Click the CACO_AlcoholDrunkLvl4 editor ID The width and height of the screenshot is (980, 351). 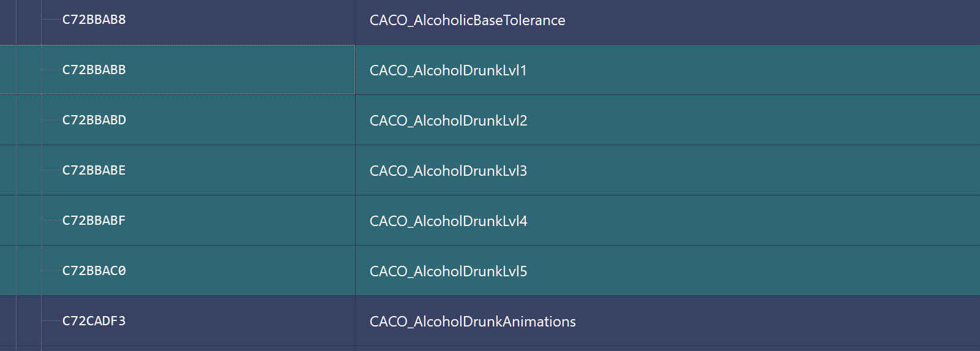(448, 221)
